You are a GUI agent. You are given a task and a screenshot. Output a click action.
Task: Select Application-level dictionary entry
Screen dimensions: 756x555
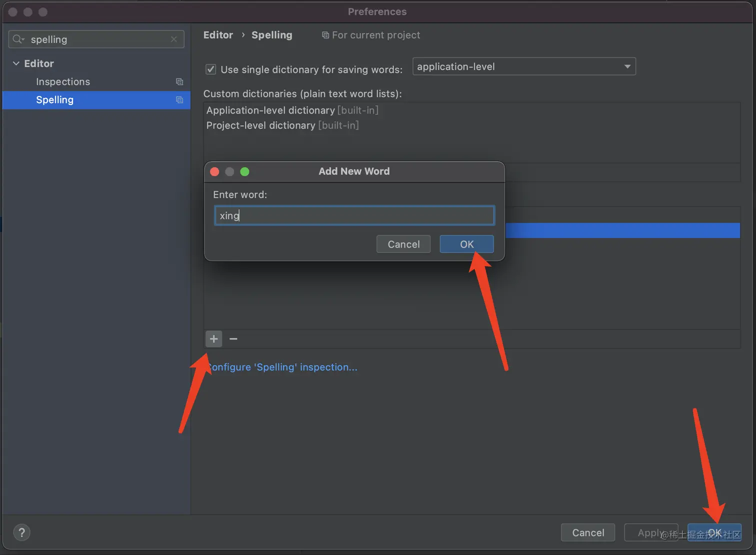pos(292,110)
